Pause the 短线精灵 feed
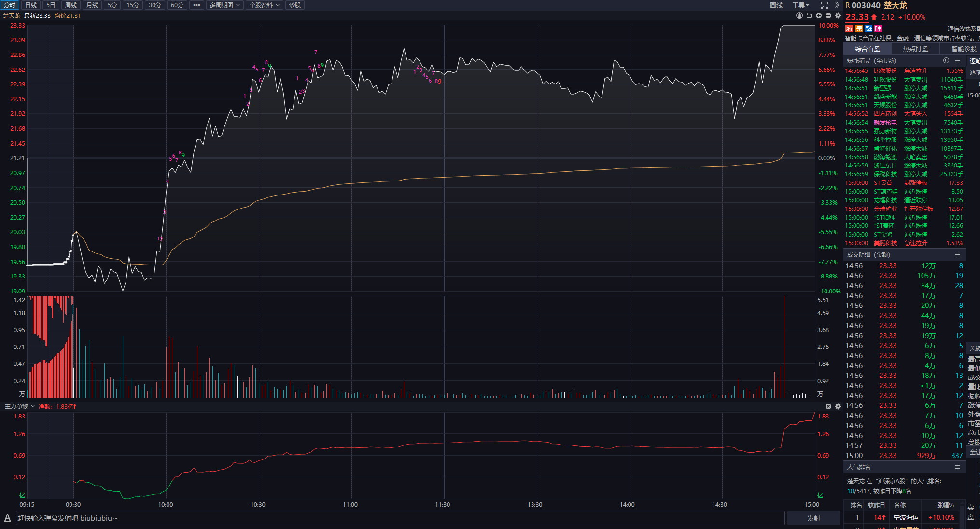The height and width of the screenshot is (529, 980). [946, 61]
